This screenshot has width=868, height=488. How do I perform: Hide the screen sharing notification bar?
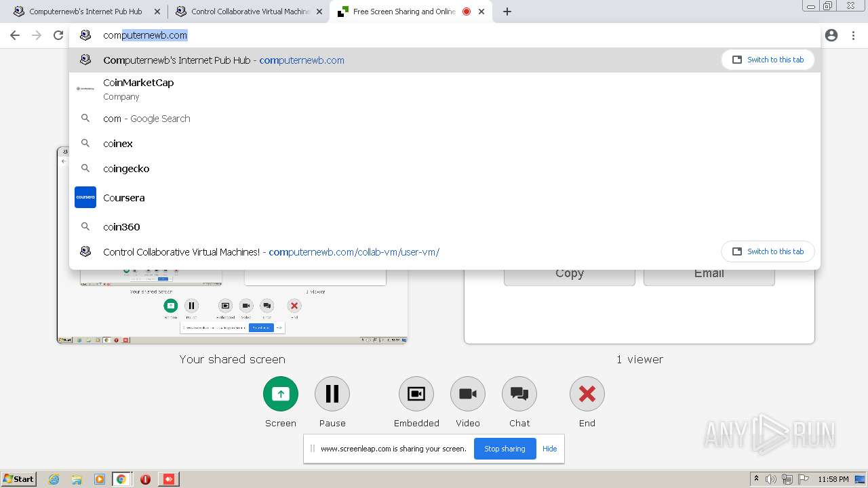[x=549, y=449]
